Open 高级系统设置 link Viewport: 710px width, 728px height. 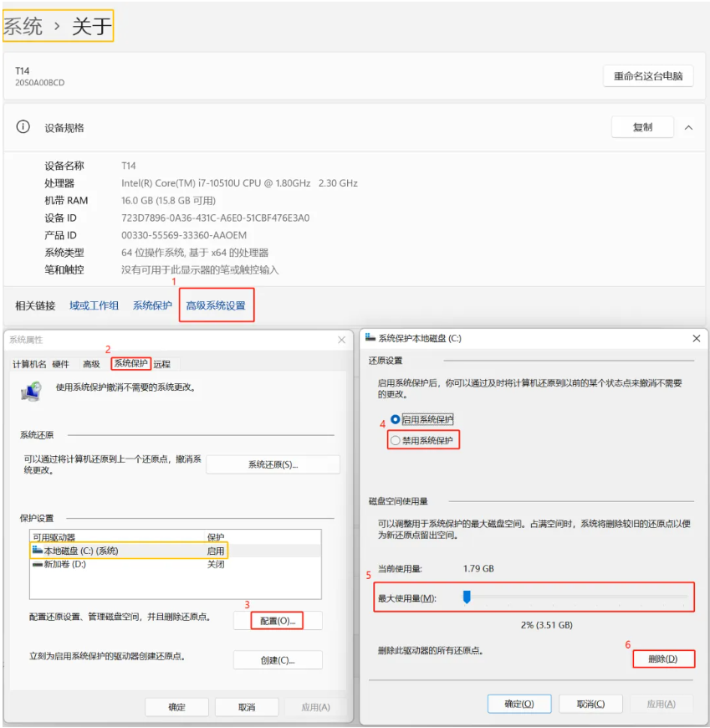pyautogui.click(x=217, y=305)
